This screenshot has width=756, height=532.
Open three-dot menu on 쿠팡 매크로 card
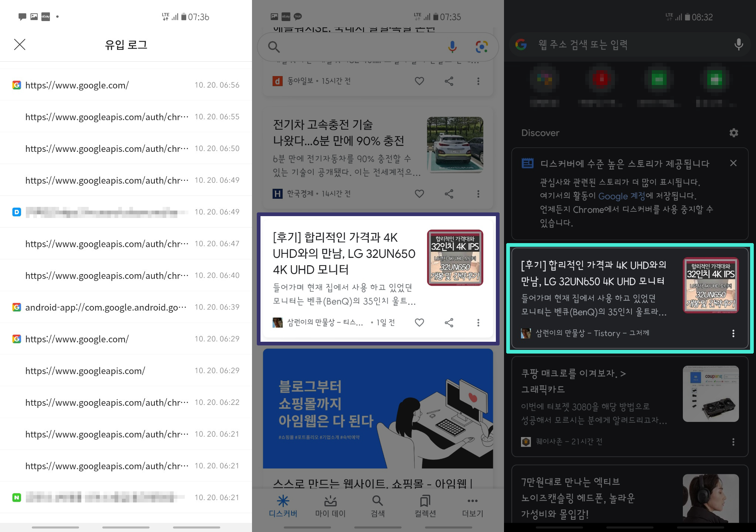733,442
